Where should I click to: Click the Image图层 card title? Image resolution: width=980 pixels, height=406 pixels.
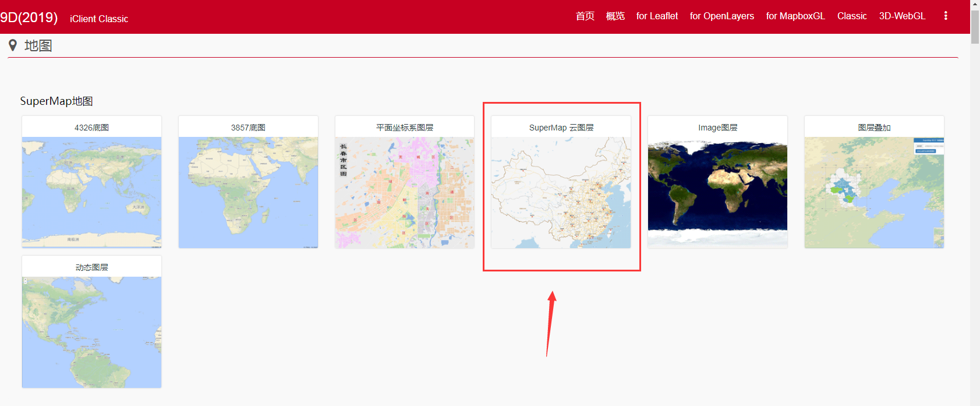click(x=717, y=128)
